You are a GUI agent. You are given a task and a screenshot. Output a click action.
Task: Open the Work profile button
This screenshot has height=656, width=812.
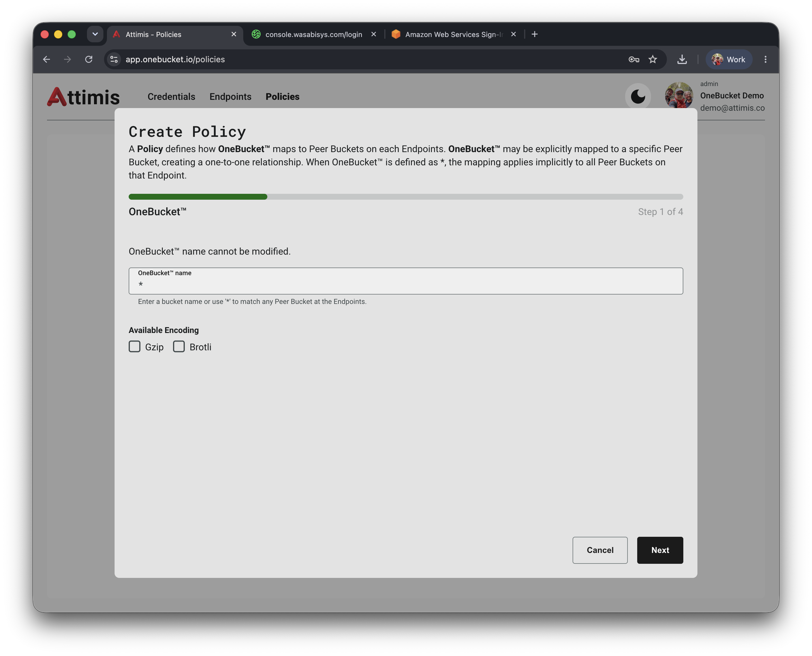[x=729, y=59]
